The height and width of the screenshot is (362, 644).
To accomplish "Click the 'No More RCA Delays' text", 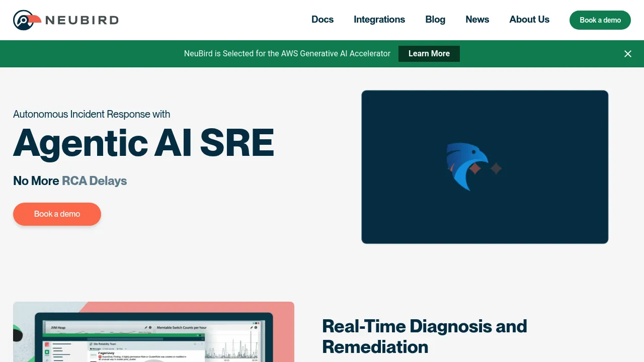I will coord(70,181).
